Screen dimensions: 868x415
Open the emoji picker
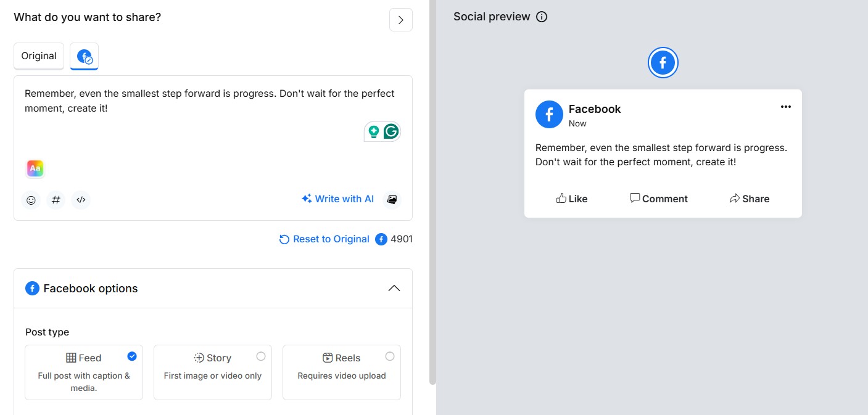[31, 200]
